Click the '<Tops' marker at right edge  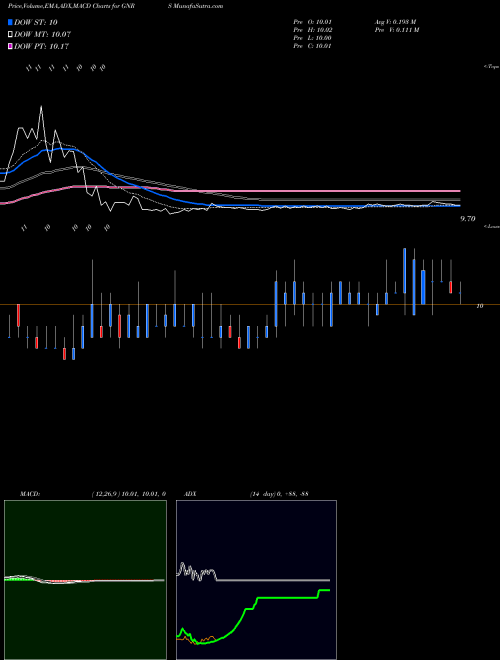[491, 67]
